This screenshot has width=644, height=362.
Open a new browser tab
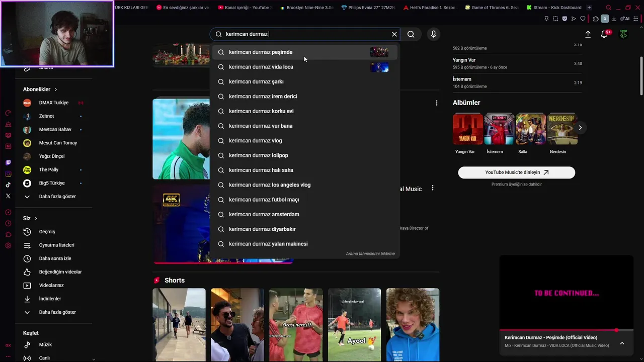pos(589,8)
